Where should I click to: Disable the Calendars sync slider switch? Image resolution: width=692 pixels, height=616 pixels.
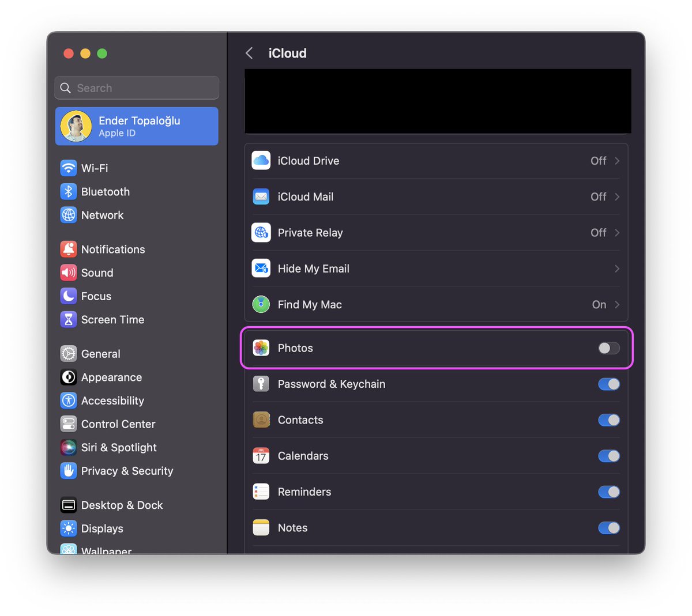pyautogui.click(x=608, y=456)
